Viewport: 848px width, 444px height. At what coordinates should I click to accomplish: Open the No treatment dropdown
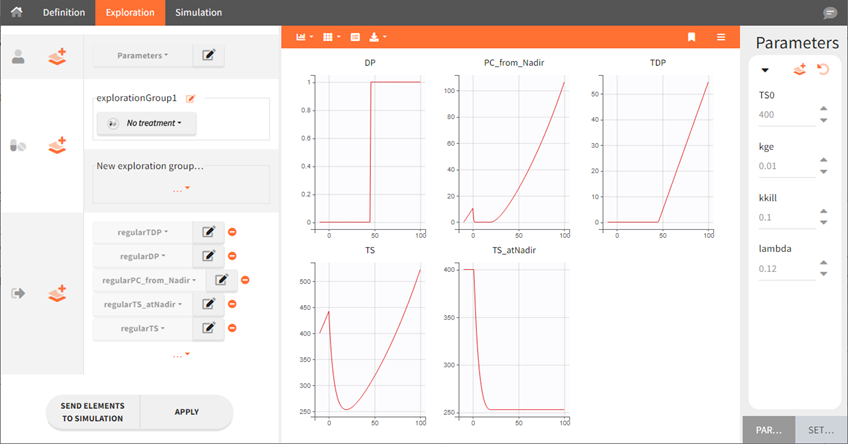(146, 124)
